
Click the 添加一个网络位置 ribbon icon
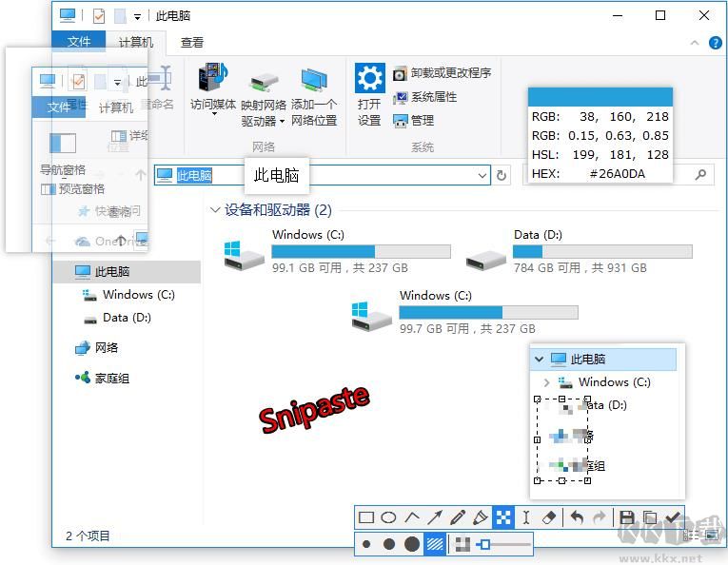[x=314, y=80]
